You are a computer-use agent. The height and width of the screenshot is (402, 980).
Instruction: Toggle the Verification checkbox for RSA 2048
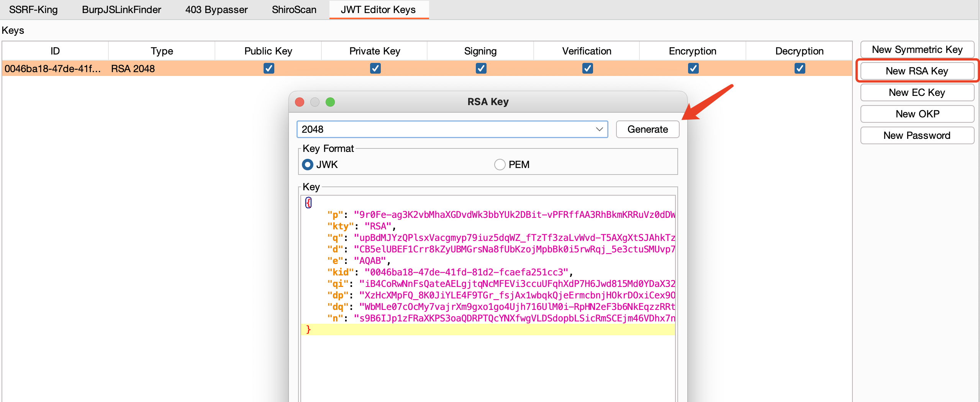[588, 69]
